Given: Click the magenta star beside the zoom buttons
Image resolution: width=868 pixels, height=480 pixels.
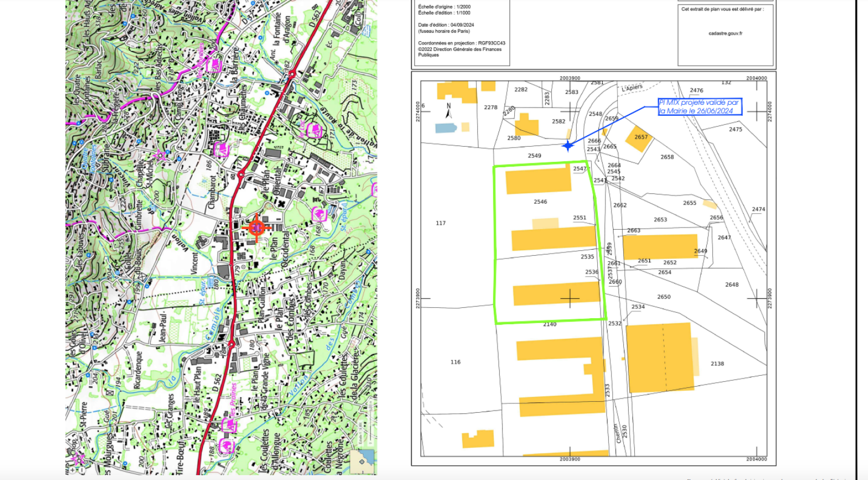Looking at the screenshot, I should [x=78, y=459].
